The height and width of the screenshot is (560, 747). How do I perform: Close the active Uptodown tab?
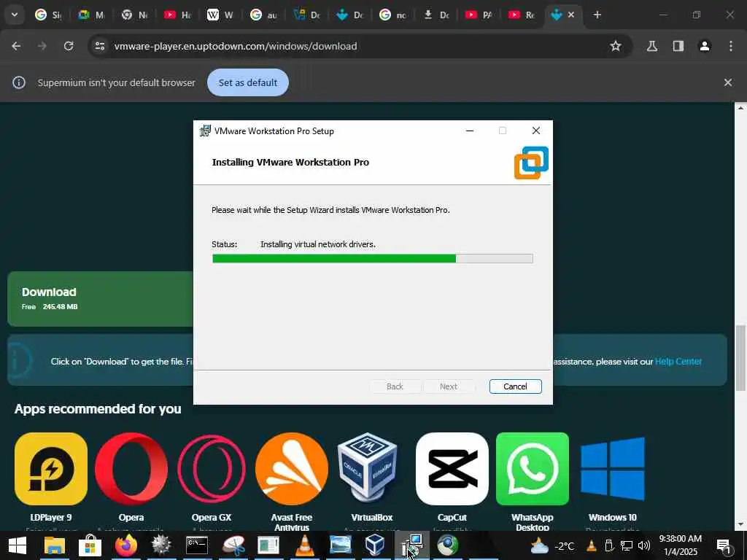click(x=571, y=15)
